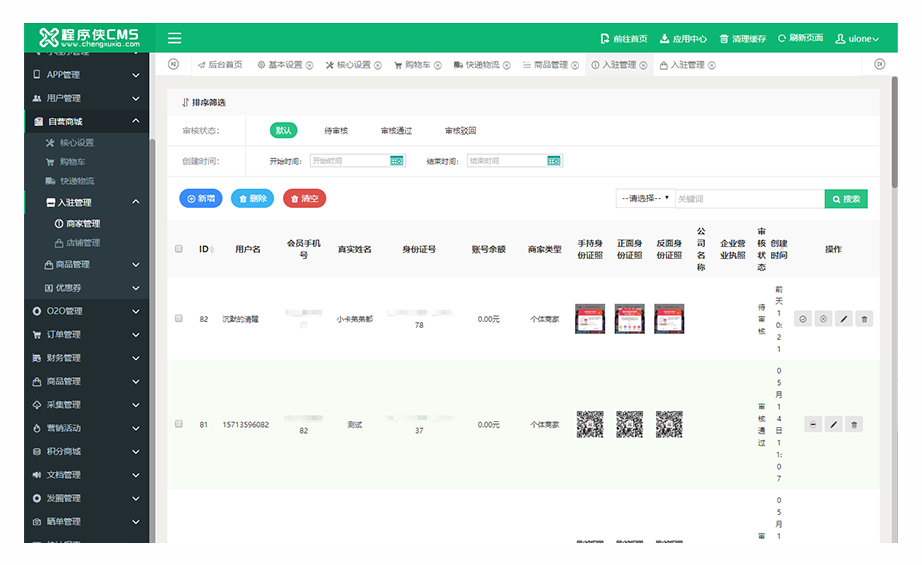
Task: Switch to 购物车 tab
Action: pos(412,65)
